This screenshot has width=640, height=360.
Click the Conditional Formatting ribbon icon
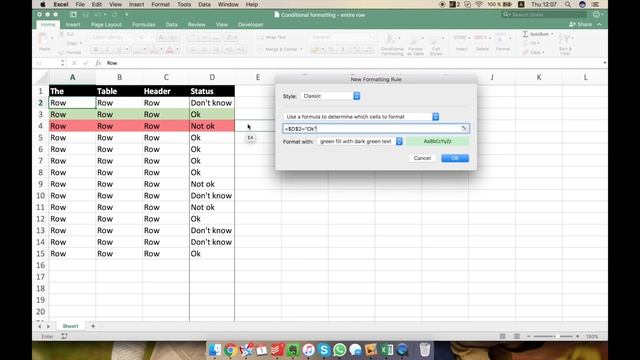(392, 44)
